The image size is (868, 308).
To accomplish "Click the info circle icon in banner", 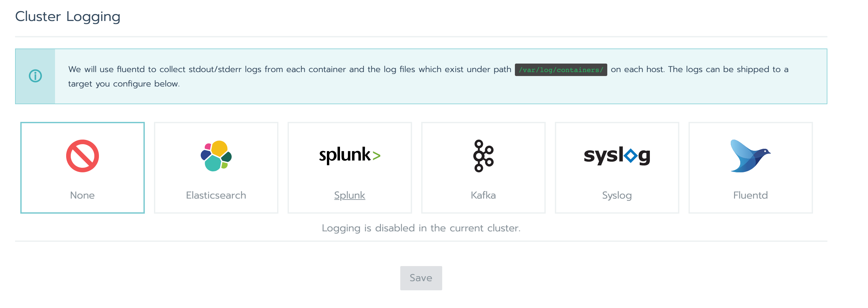I will point(35,76).
